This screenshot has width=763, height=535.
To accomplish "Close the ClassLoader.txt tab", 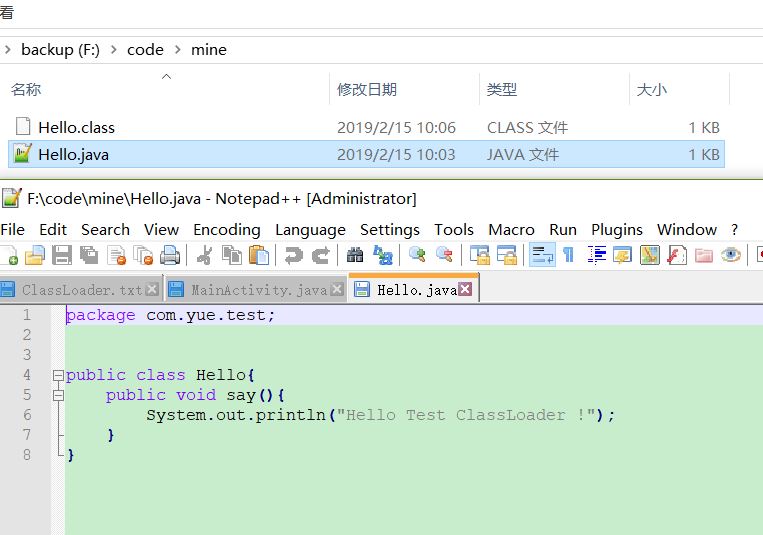I will 152,290.
